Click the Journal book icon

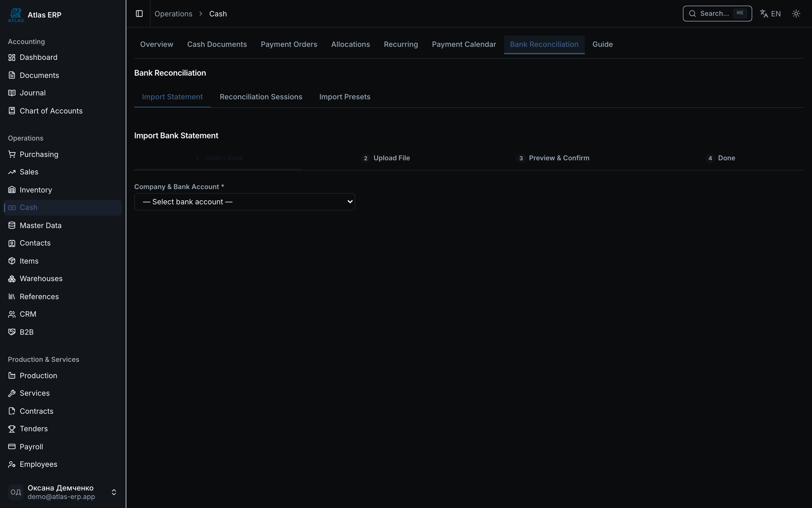click(x=12, y=93)
